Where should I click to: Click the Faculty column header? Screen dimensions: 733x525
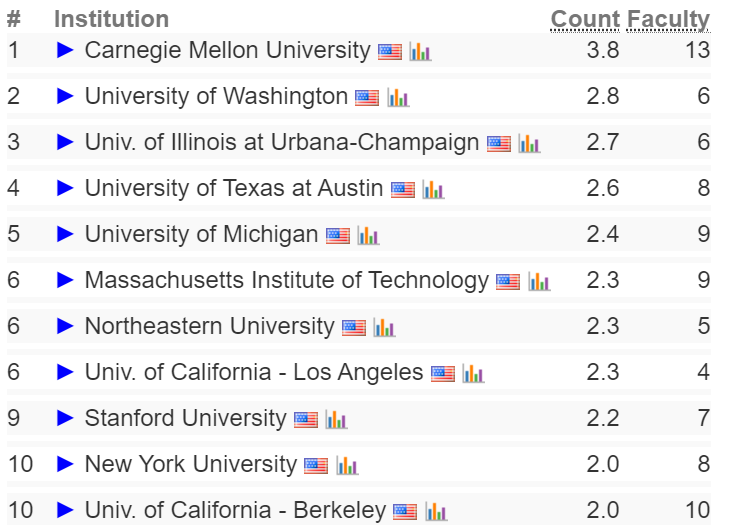tap(668, 21)
